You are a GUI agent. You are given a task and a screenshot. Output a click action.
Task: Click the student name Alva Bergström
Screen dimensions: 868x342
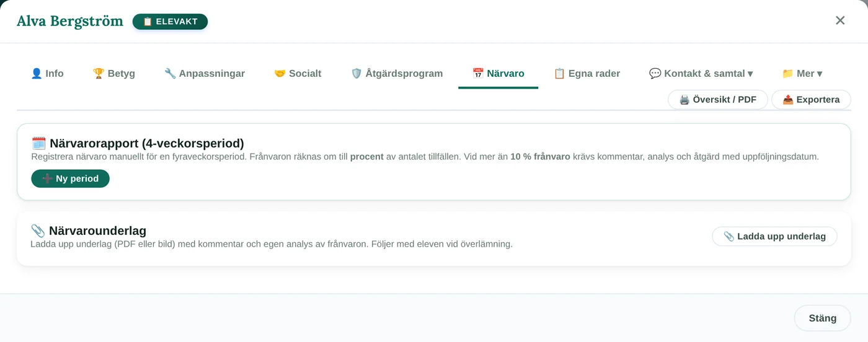70,21
